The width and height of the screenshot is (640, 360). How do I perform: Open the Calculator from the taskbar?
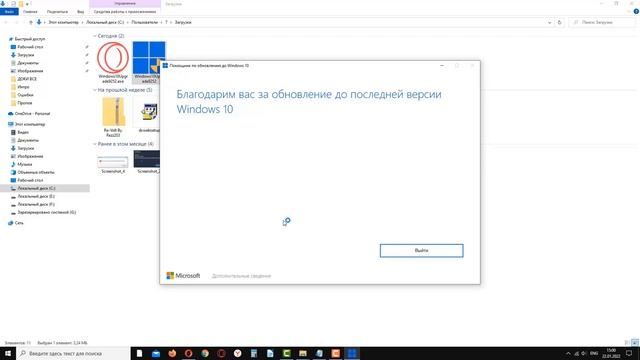(254, 353)
